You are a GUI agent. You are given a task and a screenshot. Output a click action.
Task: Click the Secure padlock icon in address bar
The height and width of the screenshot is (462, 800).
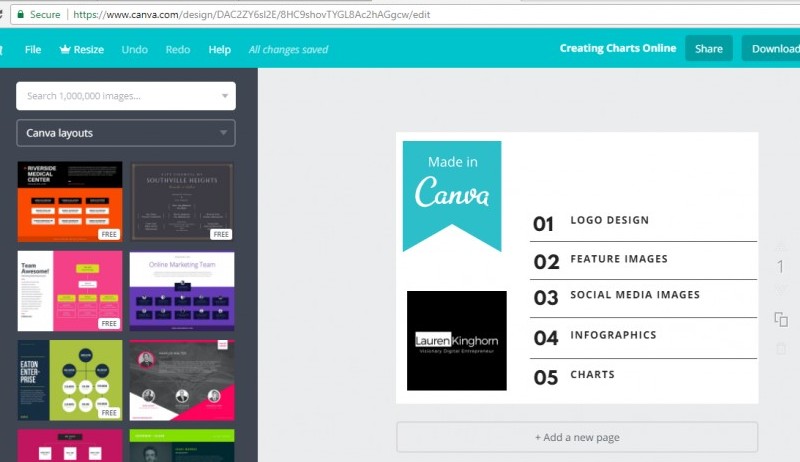(x=20, y=14)
